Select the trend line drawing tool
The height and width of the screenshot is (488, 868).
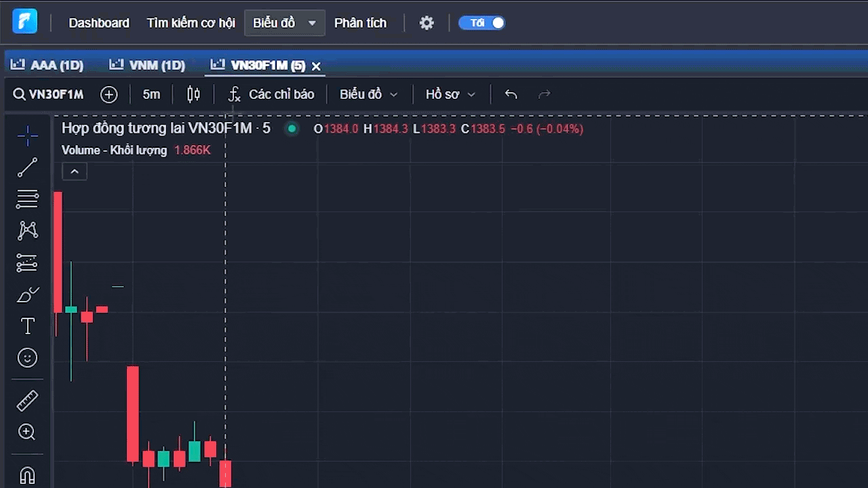coord(27,167)
